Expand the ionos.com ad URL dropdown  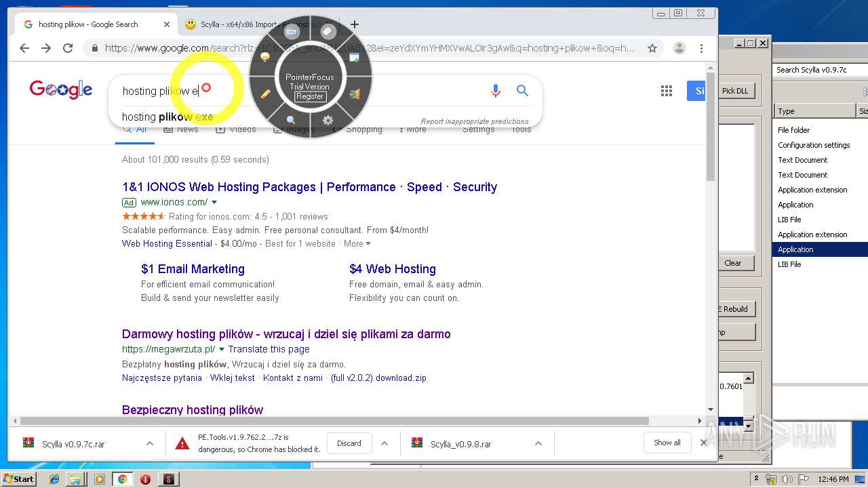[214, 202]
